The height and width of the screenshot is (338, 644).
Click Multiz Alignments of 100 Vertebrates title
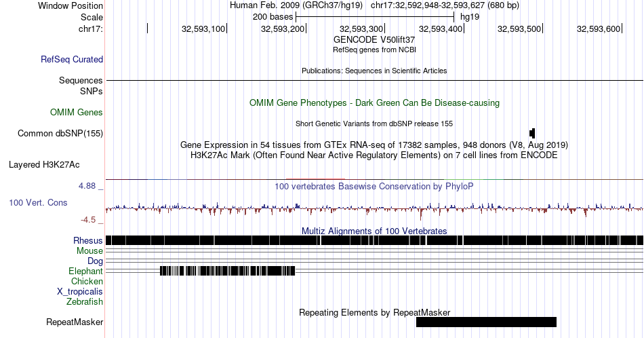click(374, 231)
